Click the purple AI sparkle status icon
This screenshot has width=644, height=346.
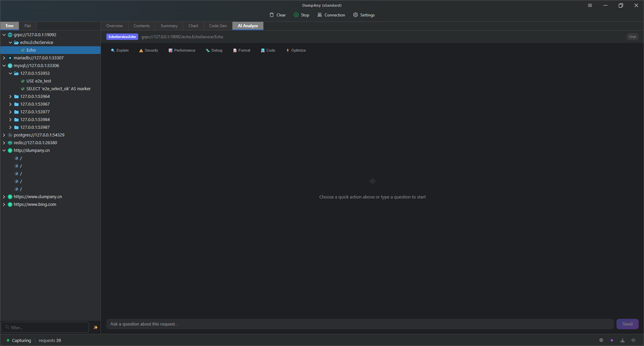612,340
